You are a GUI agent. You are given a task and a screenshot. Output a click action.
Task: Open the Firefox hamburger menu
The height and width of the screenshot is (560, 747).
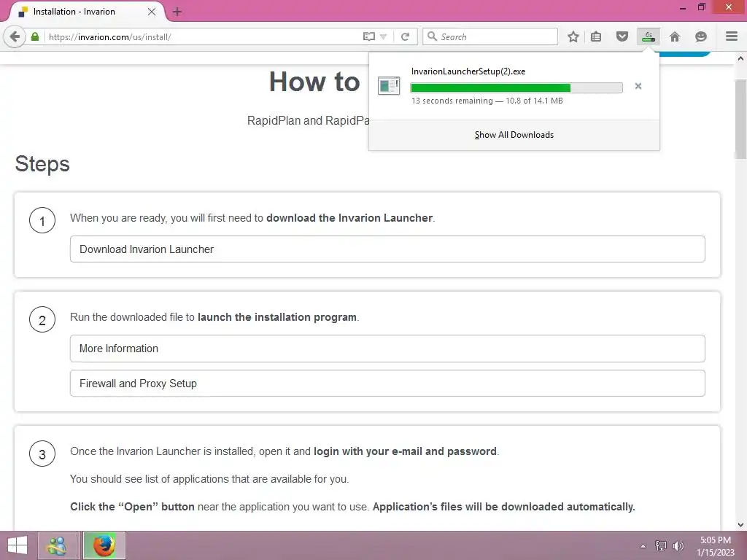pos(732,36)
